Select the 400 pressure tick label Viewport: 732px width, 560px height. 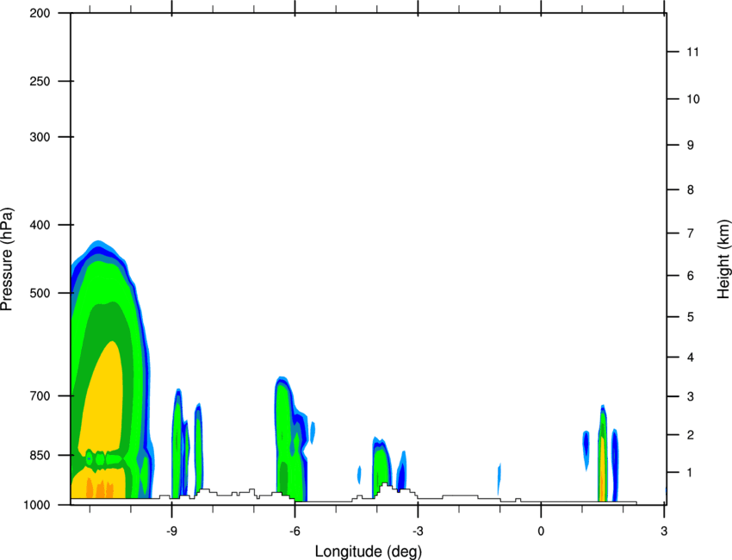[40, 225]
